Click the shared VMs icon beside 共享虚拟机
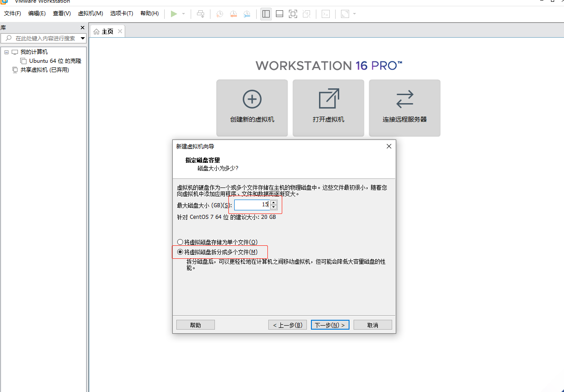The image size is (564, 392). 15,70
